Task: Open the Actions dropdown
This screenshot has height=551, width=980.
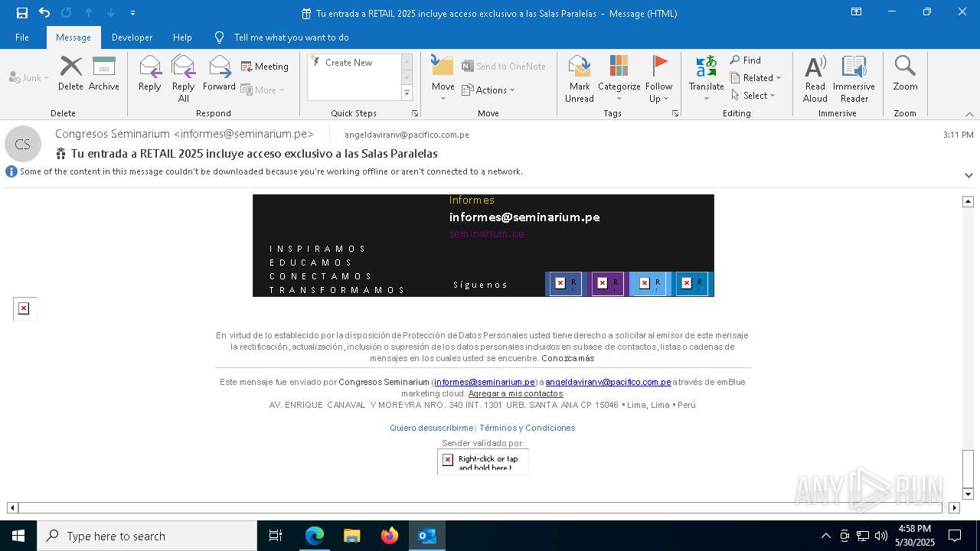Action: coord(488,90)
